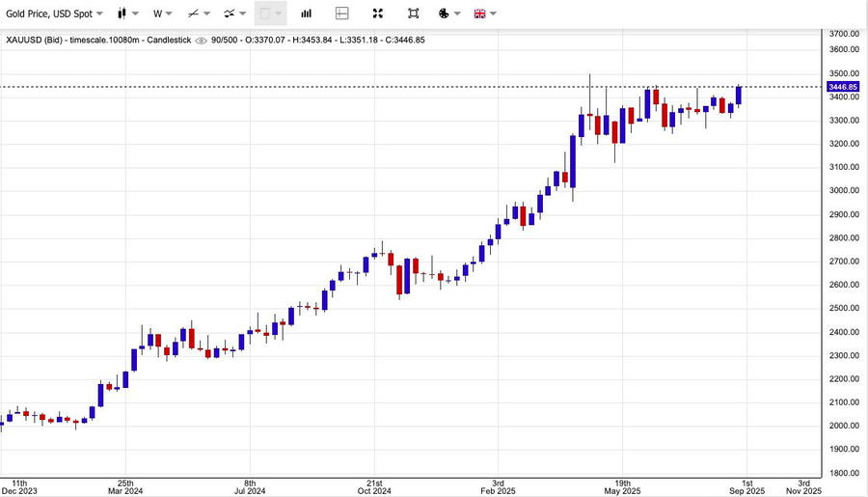Viewport: 868px width, 497px height.
Task: Click the 3000.00 level on the price axis
Action: pos(844,191)
